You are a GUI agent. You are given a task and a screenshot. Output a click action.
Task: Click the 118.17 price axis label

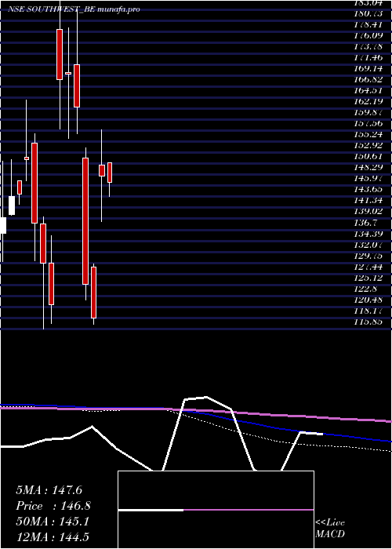tap(369, 311)
